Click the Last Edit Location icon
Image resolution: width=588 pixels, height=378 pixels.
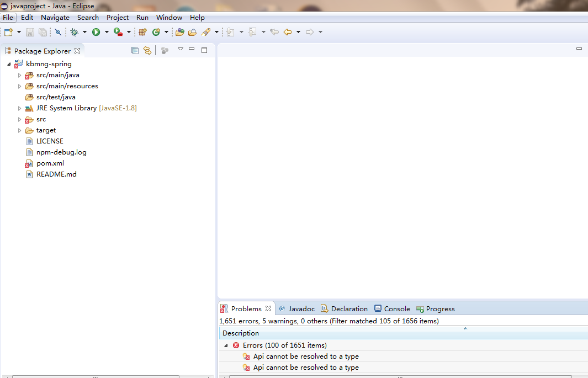(274, 32)
